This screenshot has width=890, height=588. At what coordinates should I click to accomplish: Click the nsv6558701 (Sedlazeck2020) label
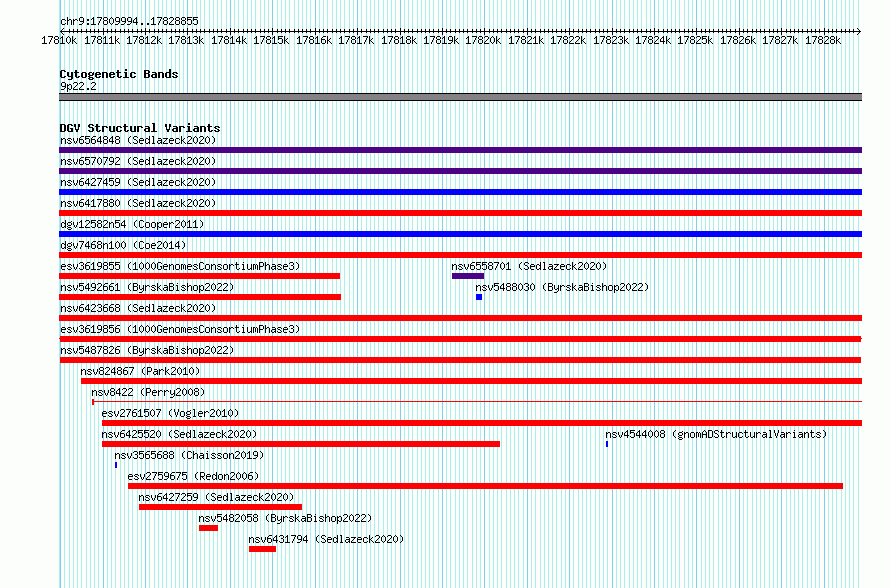(x=529, y=266)
